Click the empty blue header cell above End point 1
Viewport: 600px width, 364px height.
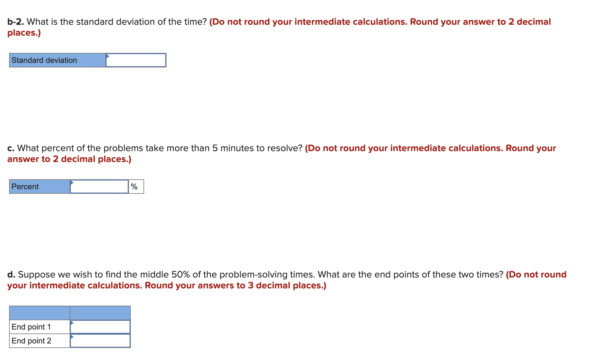pos(100,313)
